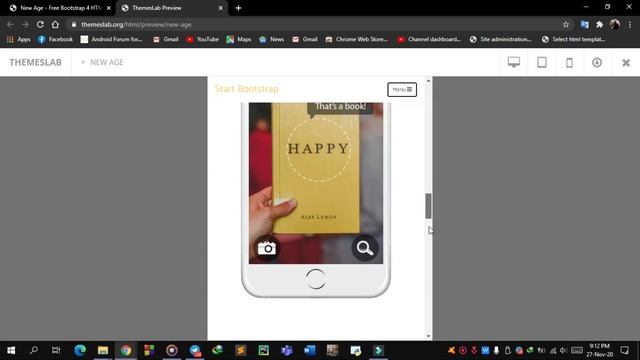Open the Extensions puzzle icon

point(600,24)
